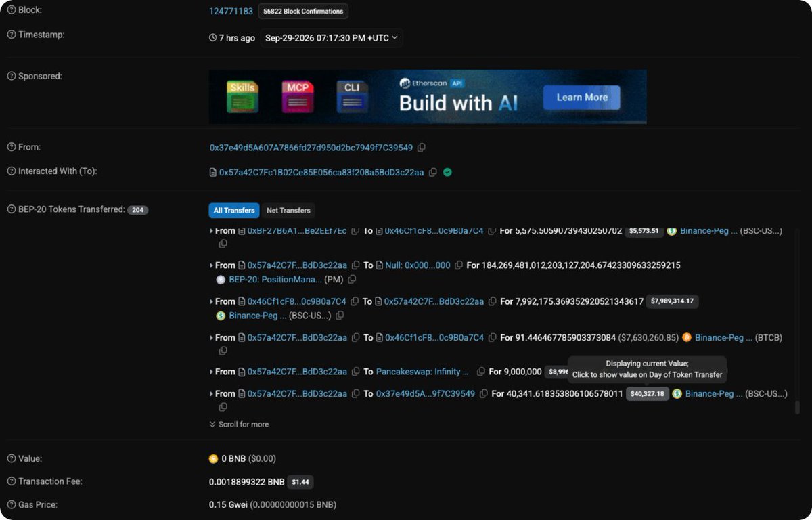This screenshot has width=812, height=520.
Task: Click the BNB coin icon in Value row
Action: coord(214,459)
